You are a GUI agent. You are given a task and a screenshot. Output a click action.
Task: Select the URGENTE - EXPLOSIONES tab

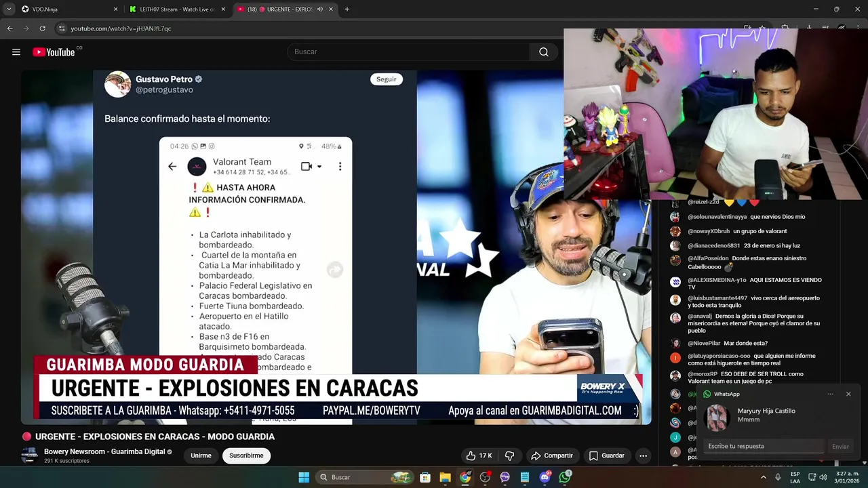[285, 9]
